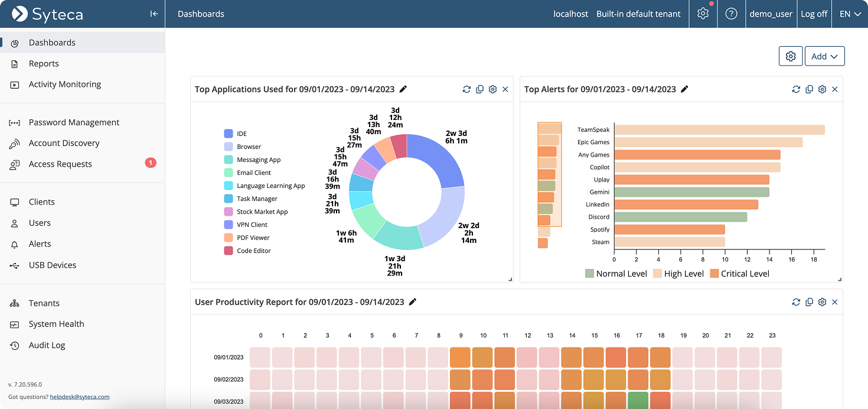Close the Top Alerts widget
Screen dimensions: 868x409
coord(834,89)
